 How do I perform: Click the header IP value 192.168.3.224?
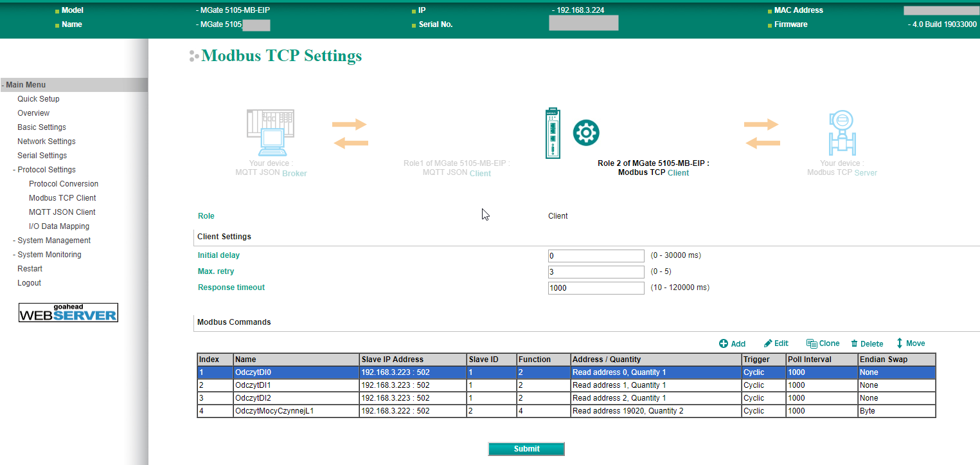tap(580, 10)
